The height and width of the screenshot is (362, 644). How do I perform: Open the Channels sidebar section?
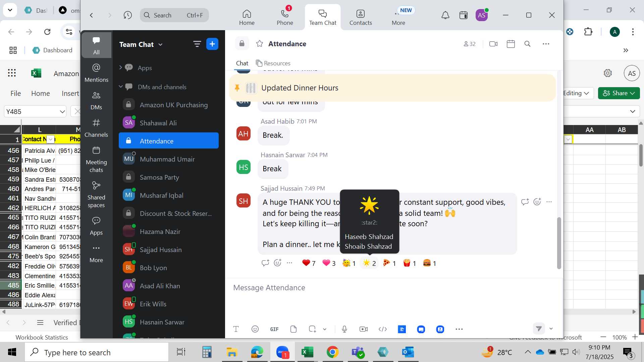coord(96,128)
